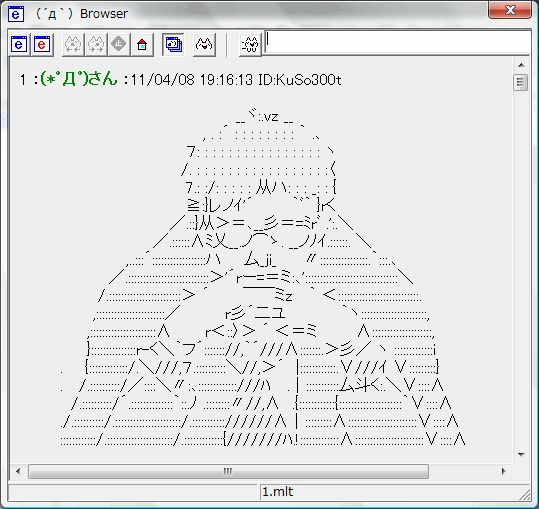This screenshot has height=509, width=539.
Task: Close the Browser window
Action: click(x=510, y=10)
